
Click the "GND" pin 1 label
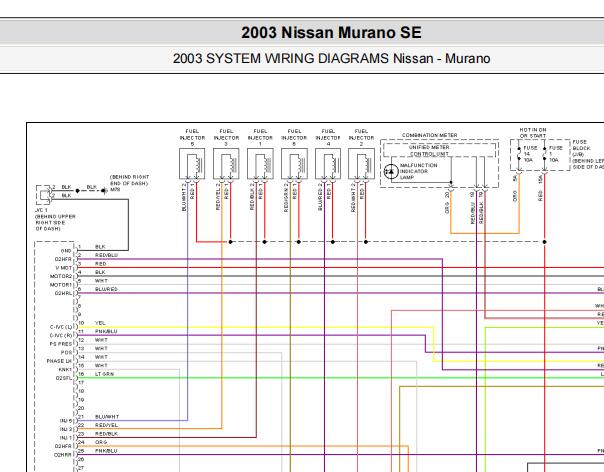pos(66,251)
